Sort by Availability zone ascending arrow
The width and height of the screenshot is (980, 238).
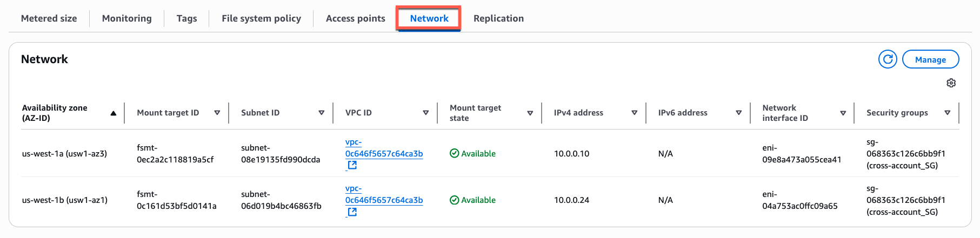[x=114, y=113]
